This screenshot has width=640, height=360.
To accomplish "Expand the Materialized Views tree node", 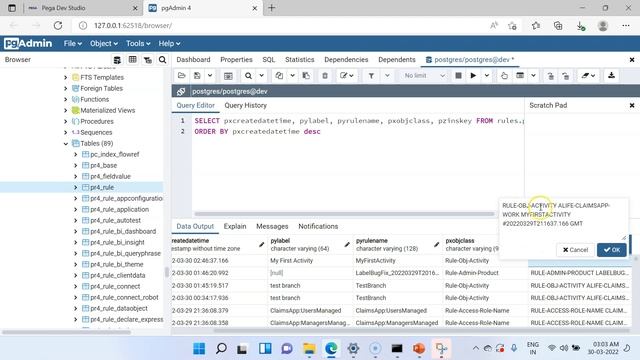I will (x=66, y=111).
